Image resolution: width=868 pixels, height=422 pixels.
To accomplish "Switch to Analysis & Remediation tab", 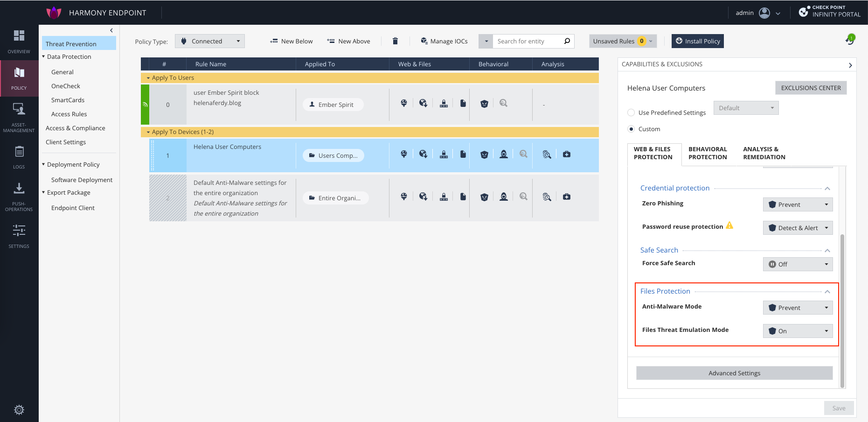I will pyautogui.click(x=764, y=153).
